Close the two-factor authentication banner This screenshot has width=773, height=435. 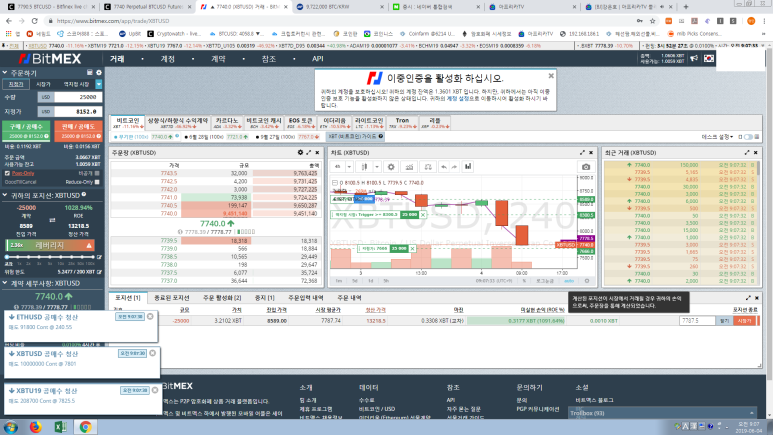pyautogui.click(x=551, y=76)
